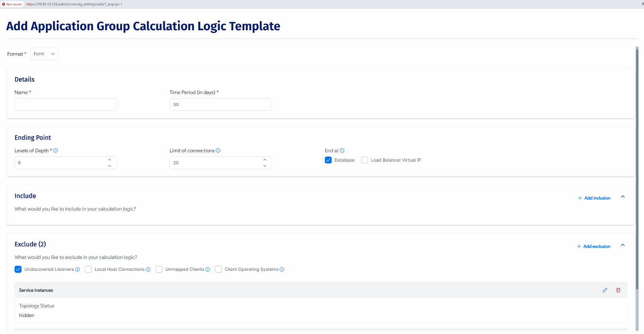Screen dimensions: 644x334
Task: Click the Include heading
Action: [25, 196]
